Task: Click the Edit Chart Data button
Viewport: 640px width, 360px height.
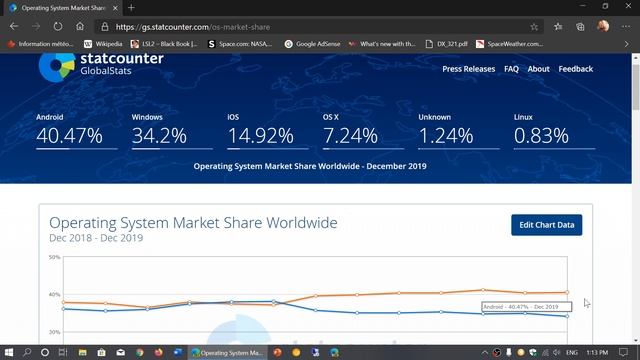Action: (547, 225)
